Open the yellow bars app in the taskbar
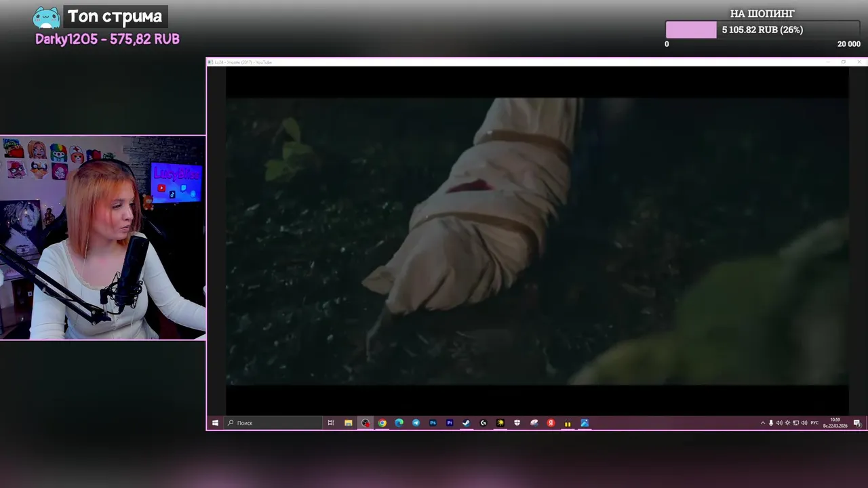 [568, 423]
